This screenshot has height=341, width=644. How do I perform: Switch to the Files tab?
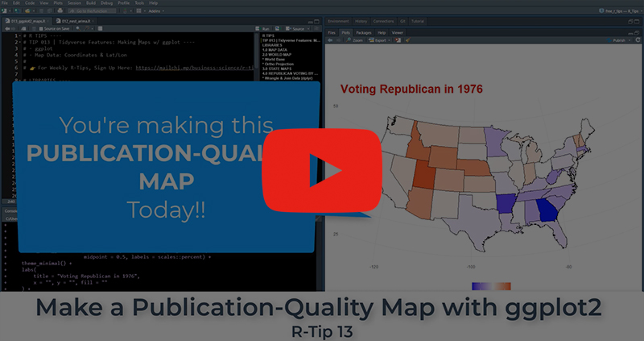coord(332,32)
